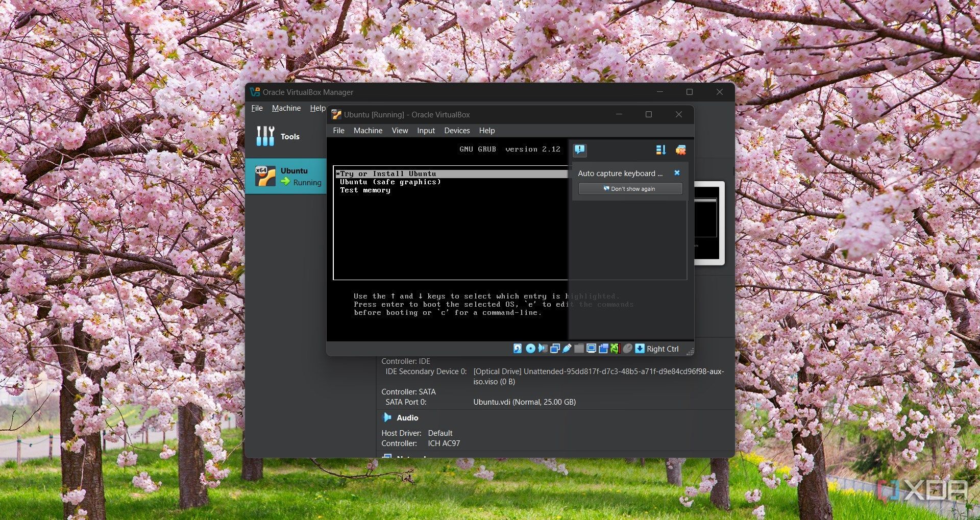980x520 pixels.
Task: Toggle the notification center speech-bubble icon
Action: point(579,150)
